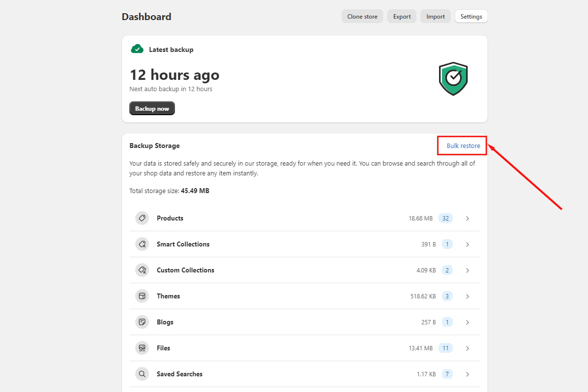Open the Settings panel
Screen dimensions: 588x392
471,16
